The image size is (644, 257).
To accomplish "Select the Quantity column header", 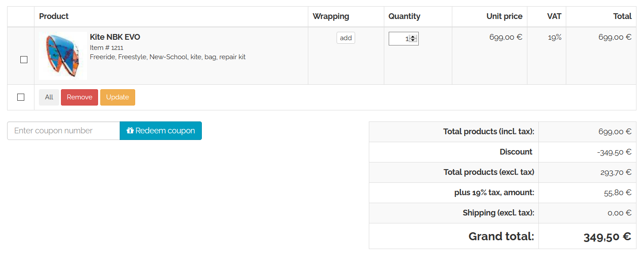I will 404,16.
